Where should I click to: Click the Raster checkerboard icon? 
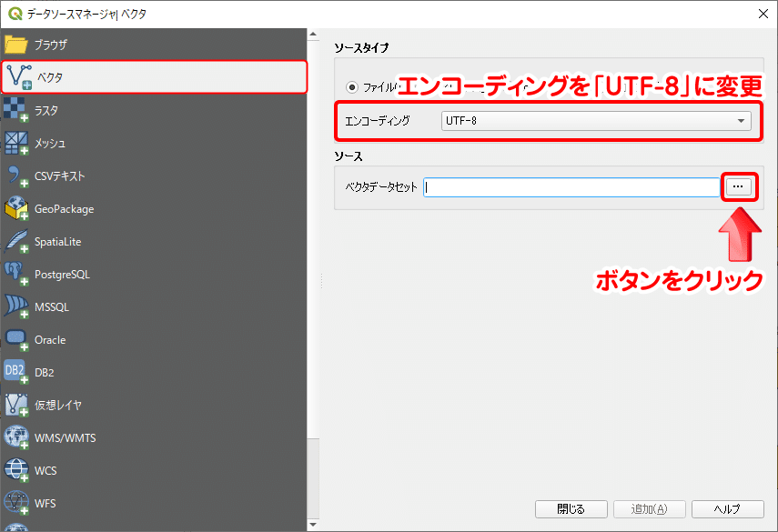[x=15, y=109]
